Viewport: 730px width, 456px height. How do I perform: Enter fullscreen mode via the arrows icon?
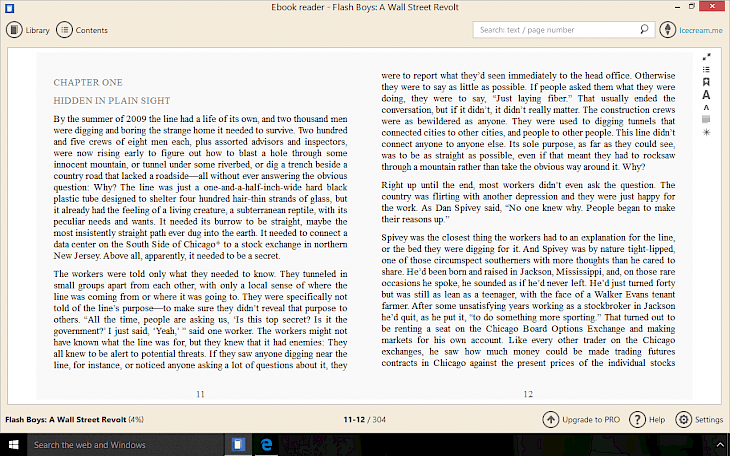point(706,57)
